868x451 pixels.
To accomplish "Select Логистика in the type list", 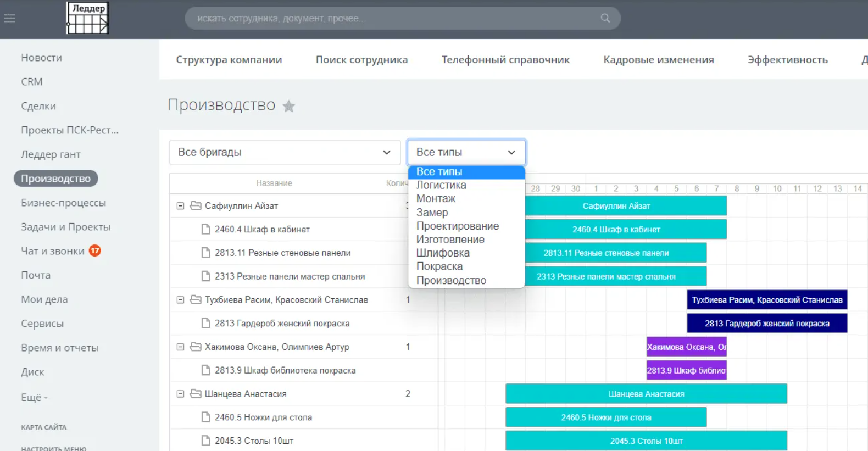I will (x=441, y=185).
